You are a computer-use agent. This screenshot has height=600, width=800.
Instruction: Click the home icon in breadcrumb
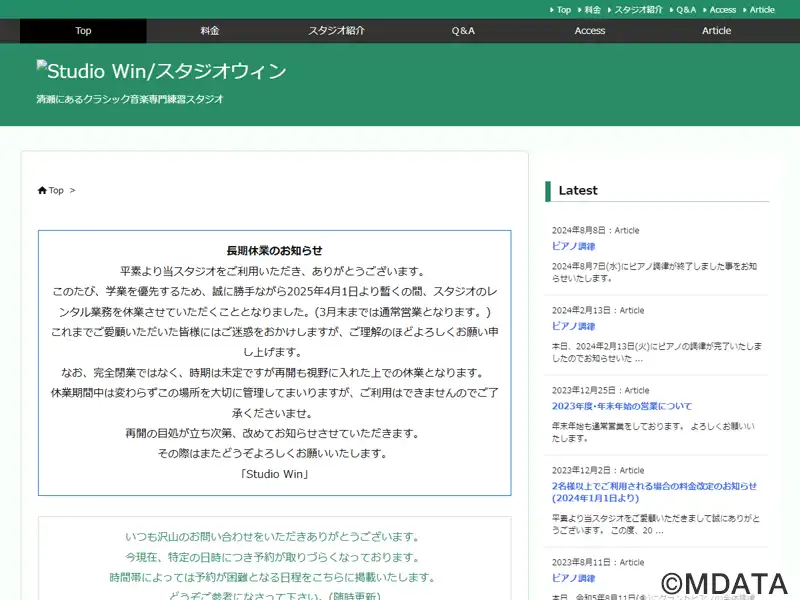[42, 190]
